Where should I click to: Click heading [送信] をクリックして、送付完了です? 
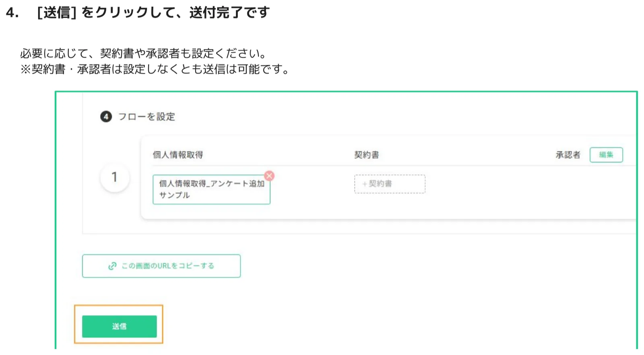pyautogui.click(x=153, y=12)
